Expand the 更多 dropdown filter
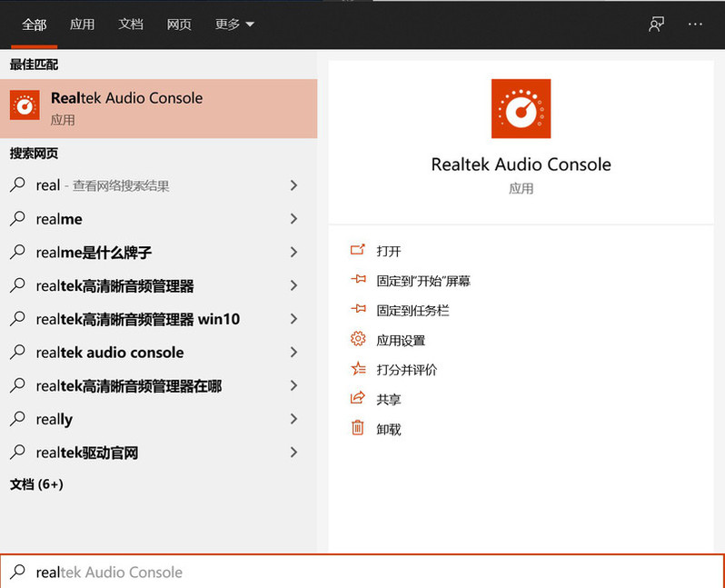The image size is (725, 588). tap(234, 25)
